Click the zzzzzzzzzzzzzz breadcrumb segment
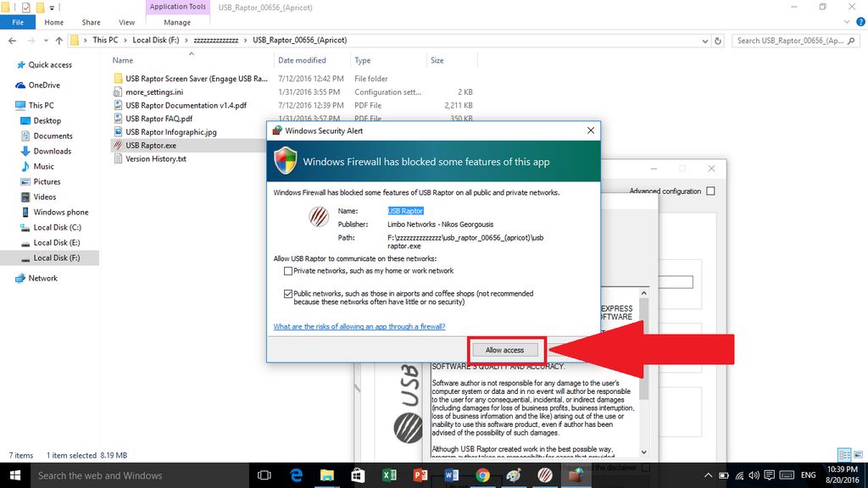This screenshot has height=488, width=868. pyautogui.click(x=216, y=40)
